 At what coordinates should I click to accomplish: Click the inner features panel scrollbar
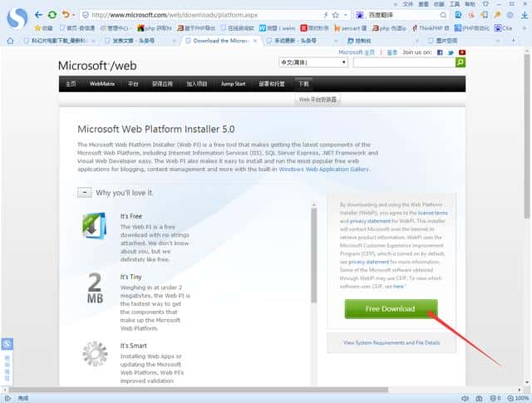[314, 254]
